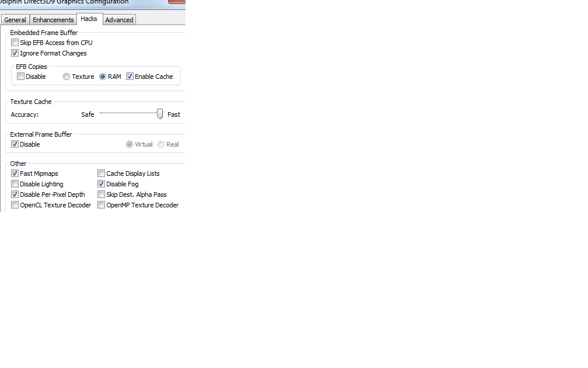Uncheck the Disable Fog option
This screenshot has height=368, width=588.
click(101, 183)
